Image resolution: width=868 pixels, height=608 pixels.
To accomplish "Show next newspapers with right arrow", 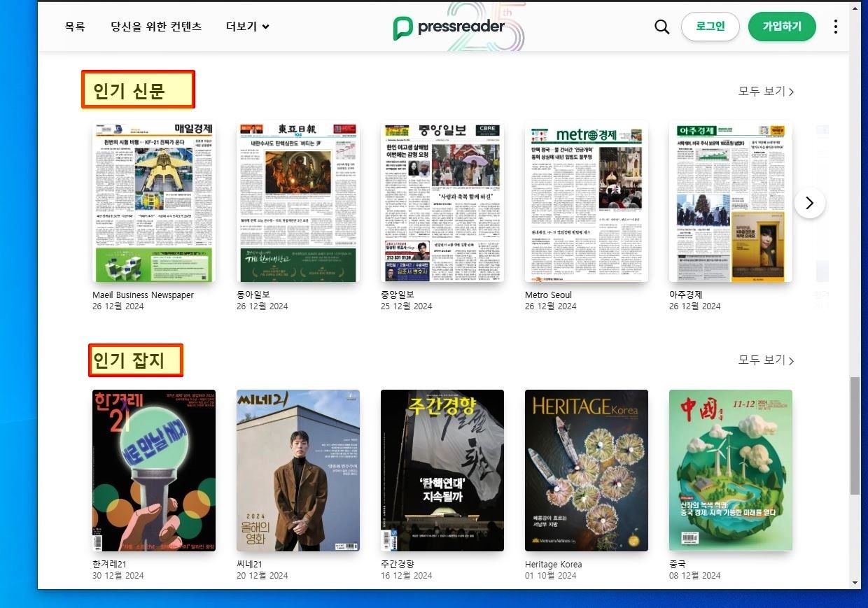I will [810, 203].
